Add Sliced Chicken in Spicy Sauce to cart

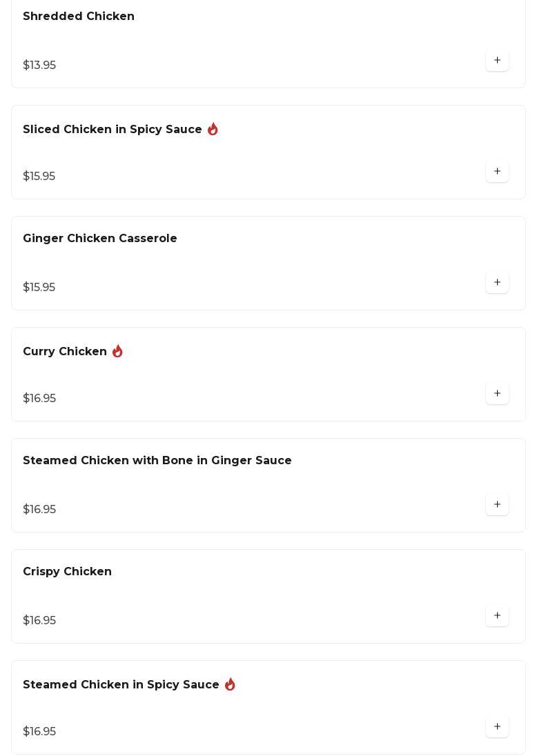pos(497,172)
